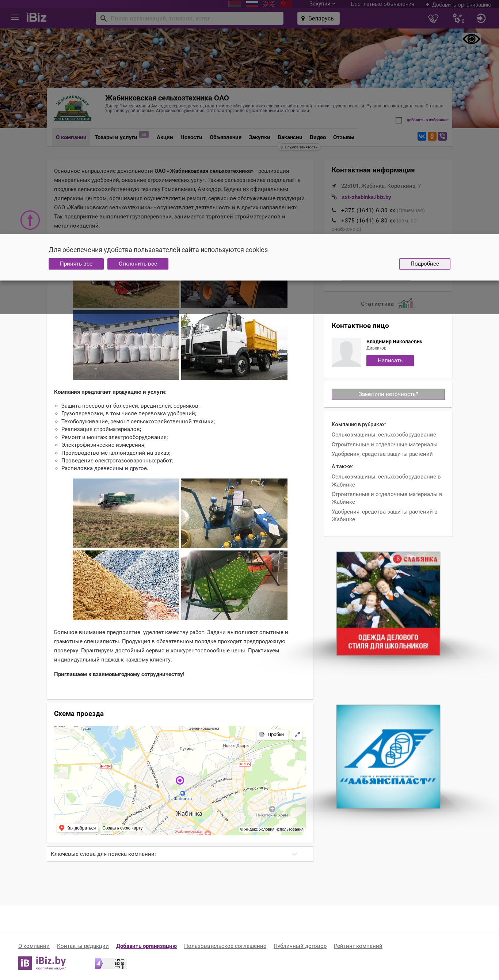Click the scroll-to-top arrow circle
The image size is (499, 980).
pos(30,220)
